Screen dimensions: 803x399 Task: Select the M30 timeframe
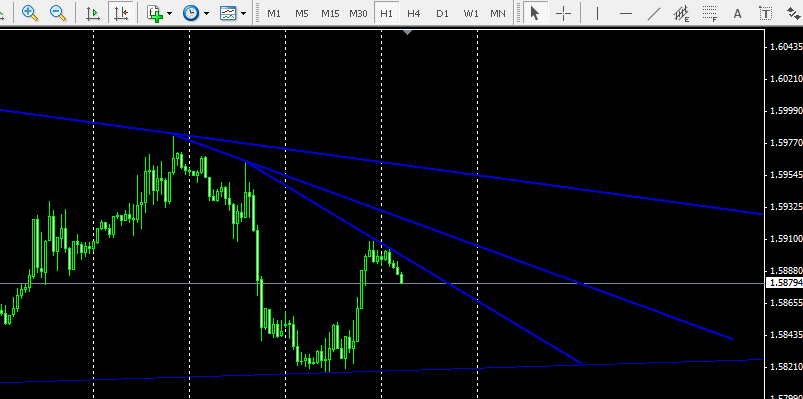click(358, 14)
